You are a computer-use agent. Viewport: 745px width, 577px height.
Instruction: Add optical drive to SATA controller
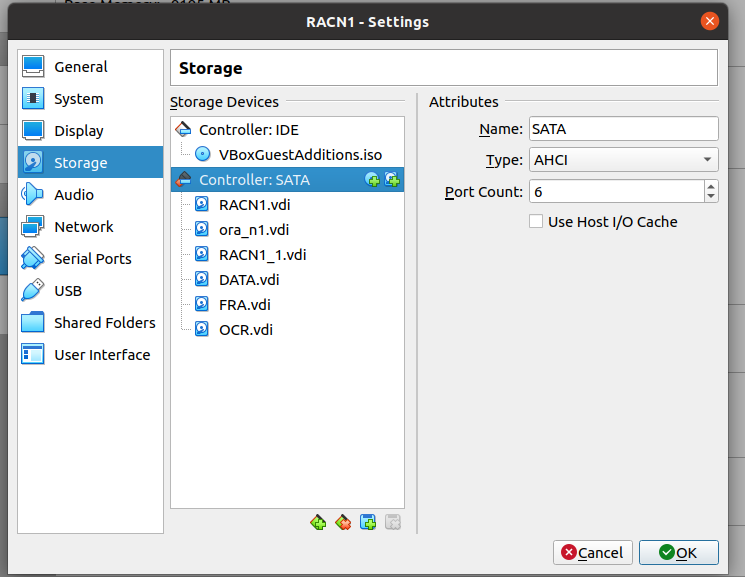(x=372, y=180)
